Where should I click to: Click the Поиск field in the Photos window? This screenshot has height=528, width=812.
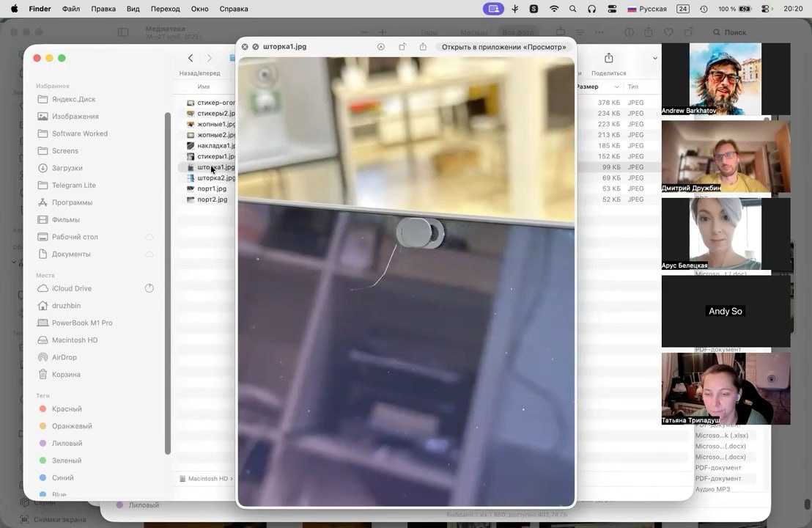coord(735,32)
